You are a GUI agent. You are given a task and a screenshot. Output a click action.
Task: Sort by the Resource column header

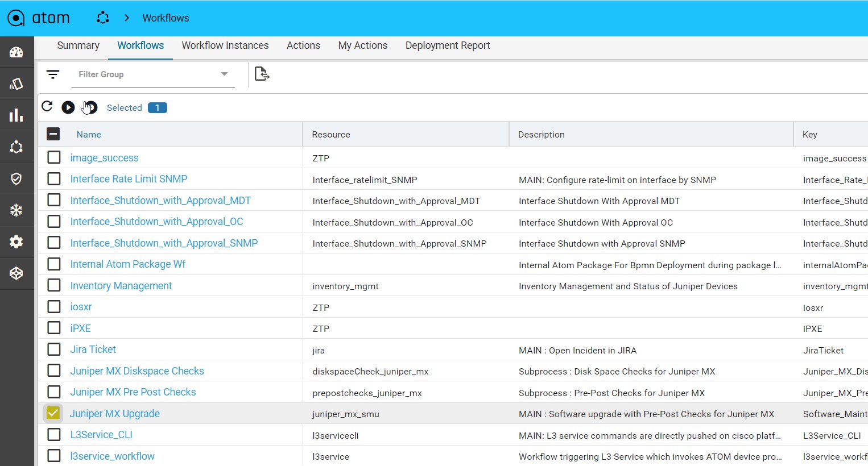pos(331,135)
